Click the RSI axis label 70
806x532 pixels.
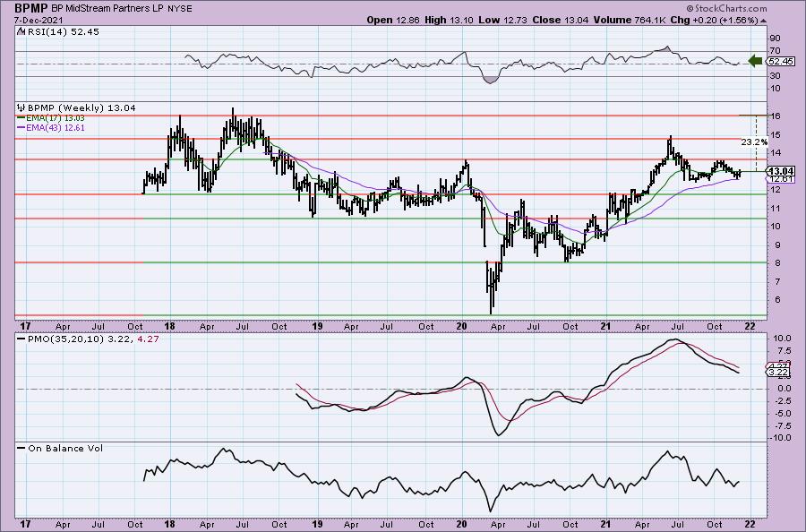click(x=776, y=51)
